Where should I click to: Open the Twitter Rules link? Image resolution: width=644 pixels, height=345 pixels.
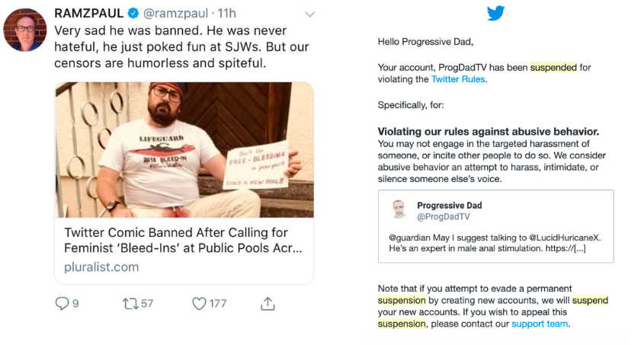click(x=458, y=79)
